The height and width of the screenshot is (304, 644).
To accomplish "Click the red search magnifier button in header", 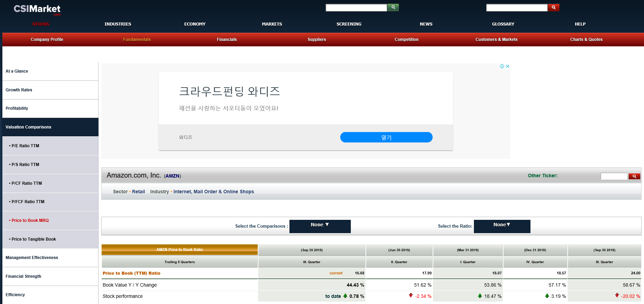I will click(554, 7).
